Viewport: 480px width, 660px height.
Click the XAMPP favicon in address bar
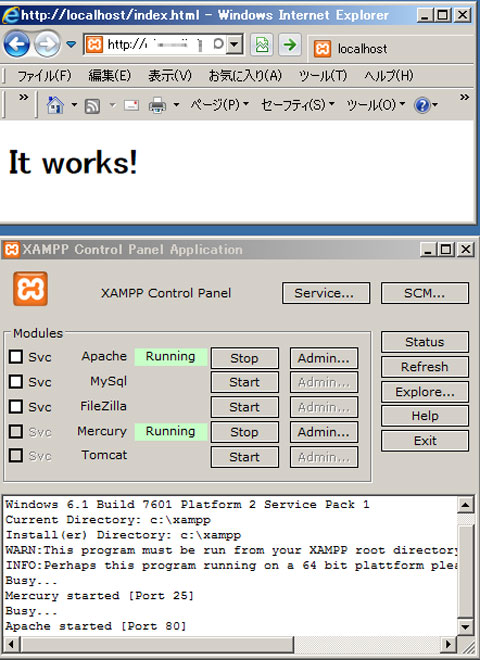94,44
